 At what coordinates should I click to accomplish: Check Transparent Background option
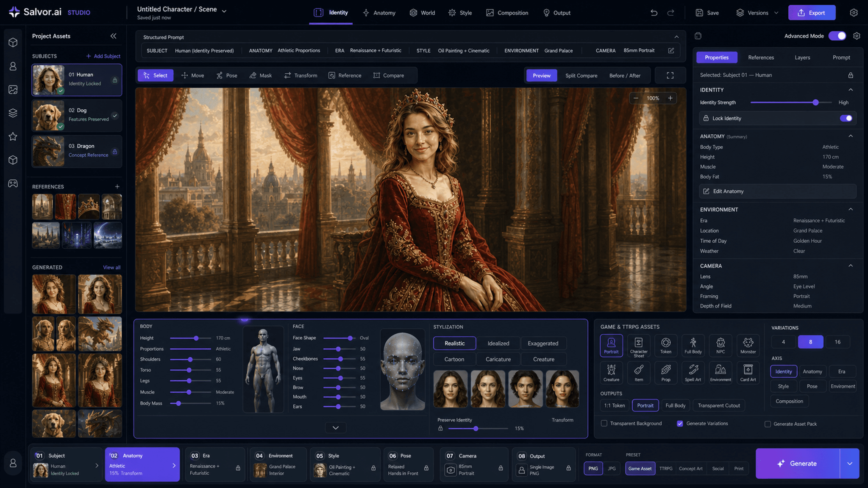click(x=604, y=423)
